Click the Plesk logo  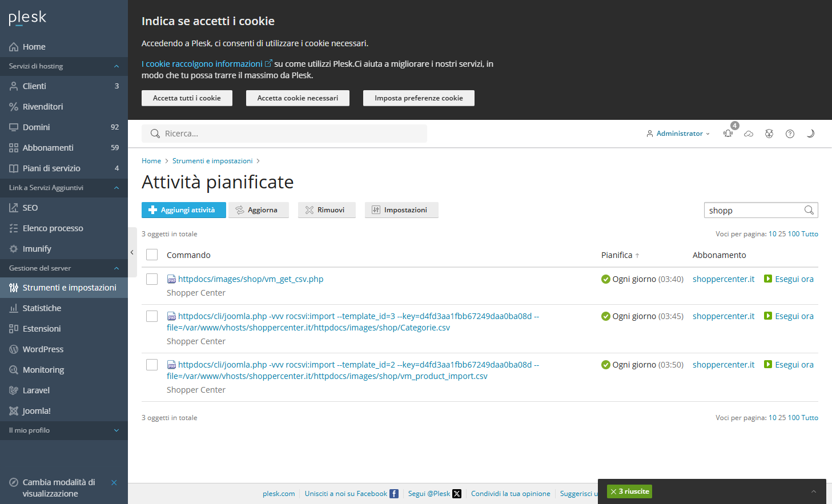coord(27,18)
